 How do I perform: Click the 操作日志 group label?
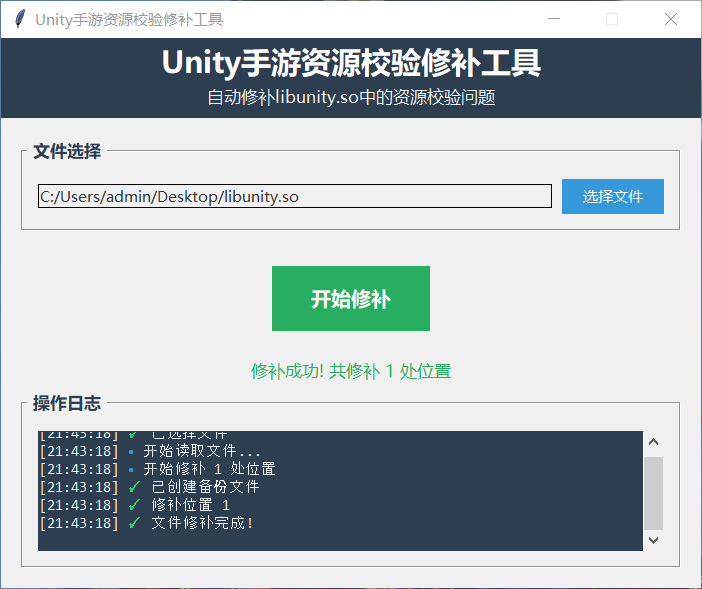coord(67,403)
